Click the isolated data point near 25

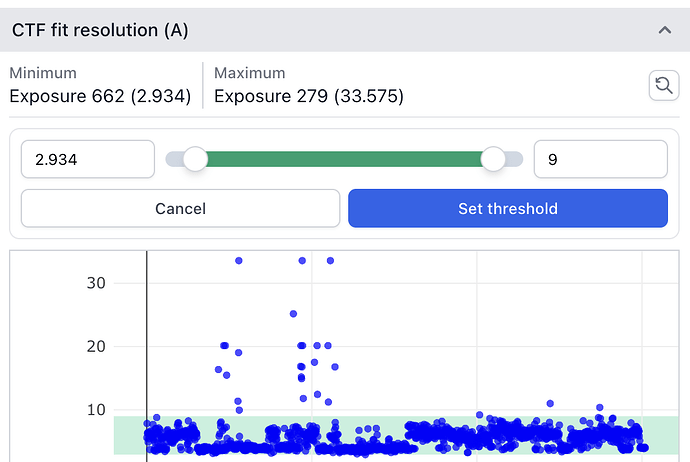coord(293,313)
